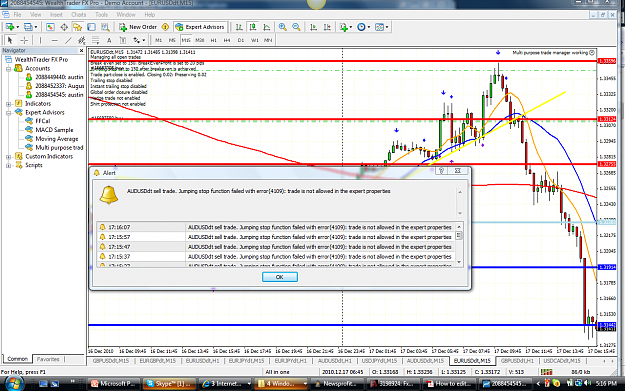This screenshot has width=625, height=391.
Task: Toggle chart shift
Action: pos(327,27)
